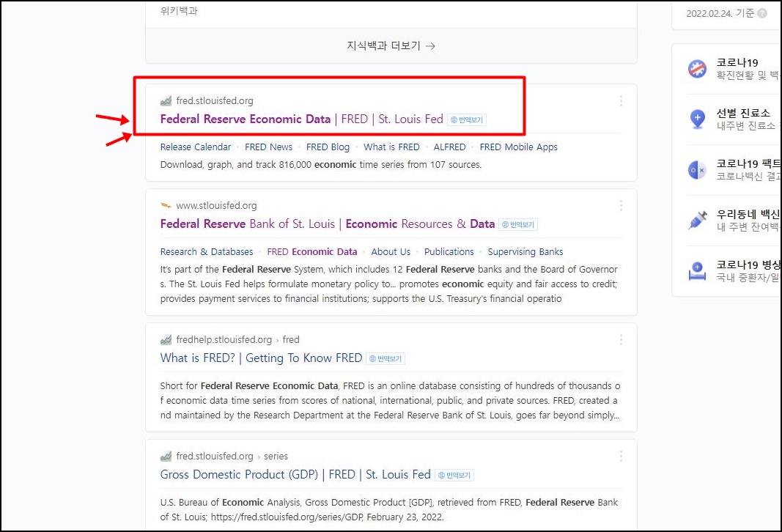Screen dimensions: 782x532
Task: Open the 지식백과 더보기 link
Action: [x=391, y=46]
